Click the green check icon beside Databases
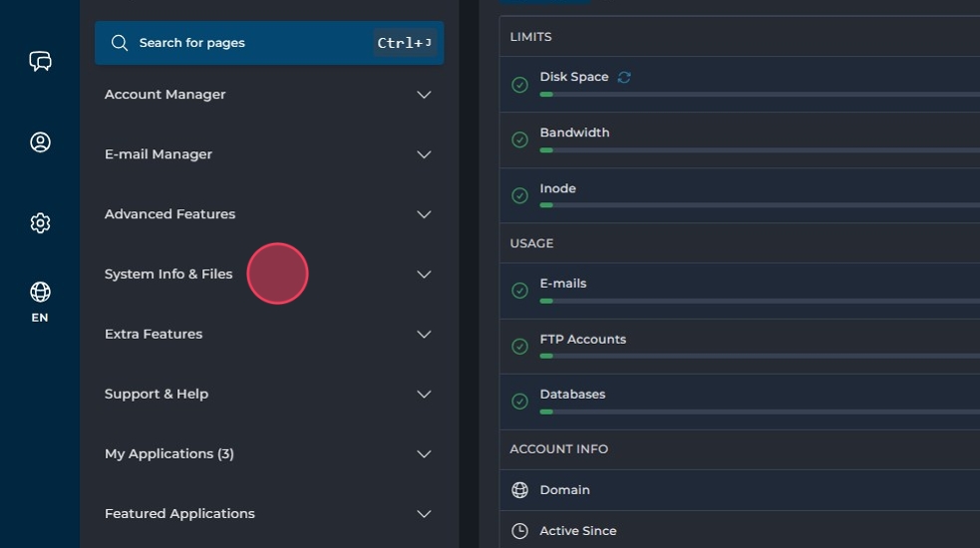This screenshot has width=980, height=548. pyautogui.click(x=519, y=402)
